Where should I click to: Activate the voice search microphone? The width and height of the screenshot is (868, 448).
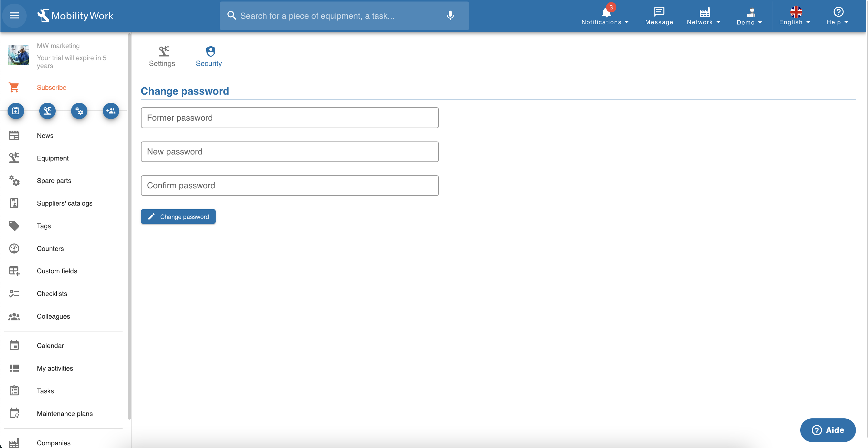pos(450,15)
